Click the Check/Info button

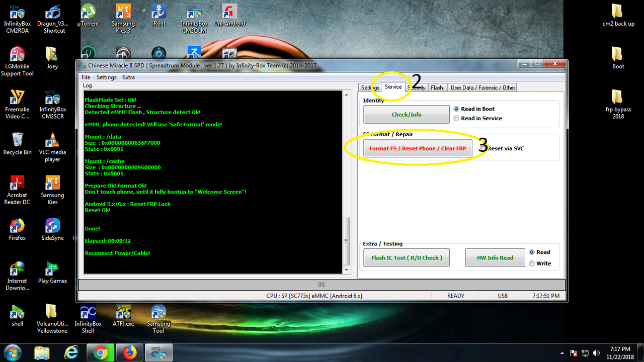click(x=407, y=115)
